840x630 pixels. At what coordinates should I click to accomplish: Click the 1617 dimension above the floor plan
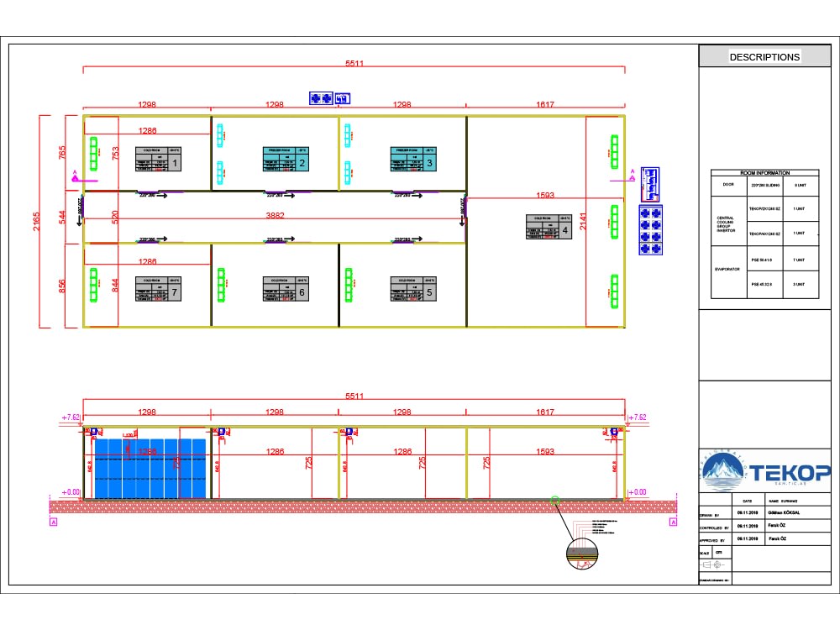(545, 104)
